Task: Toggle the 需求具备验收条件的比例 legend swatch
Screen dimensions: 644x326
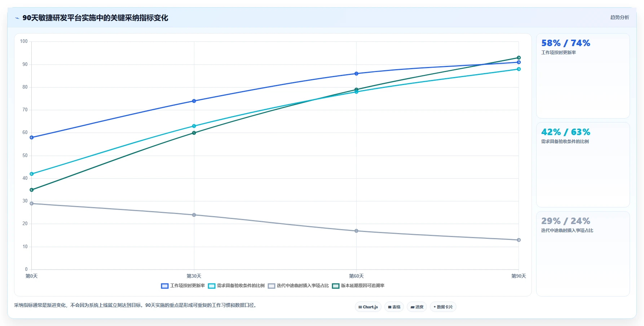Action: [212, 286]
